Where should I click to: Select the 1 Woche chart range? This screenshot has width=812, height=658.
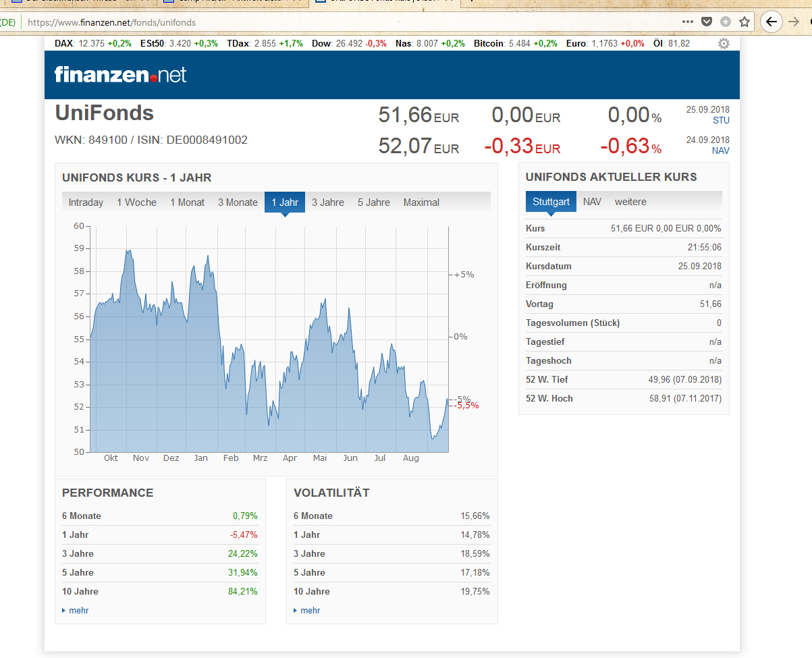tap(136, 202)
